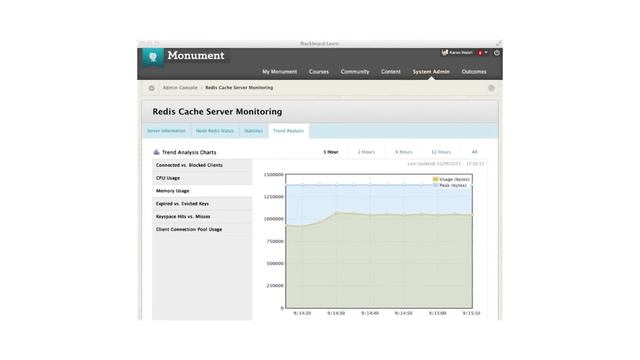Click the Peak (bytes) legend swatch
The height and width of the screenshot is (360, 640).
(436, 185)
